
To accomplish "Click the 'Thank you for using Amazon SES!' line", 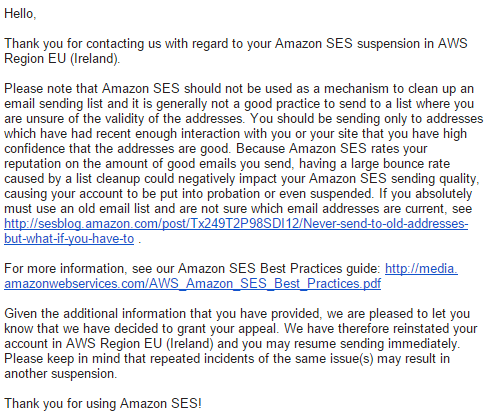I will pyautogui.click(x=103, y=404).
